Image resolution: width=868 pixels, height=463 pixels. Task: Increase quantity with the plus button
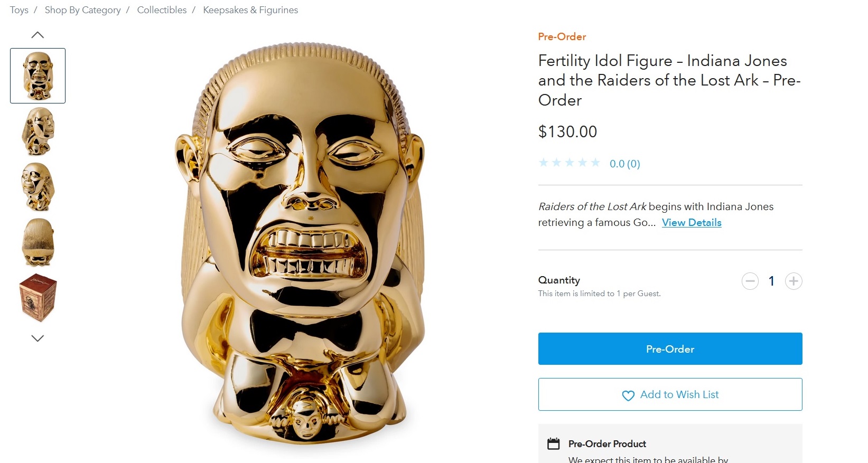tap(793, 281)
